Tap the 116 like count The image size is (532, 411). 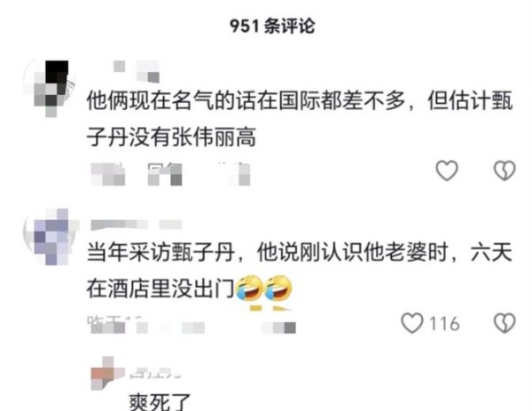[x=444, y=323]
